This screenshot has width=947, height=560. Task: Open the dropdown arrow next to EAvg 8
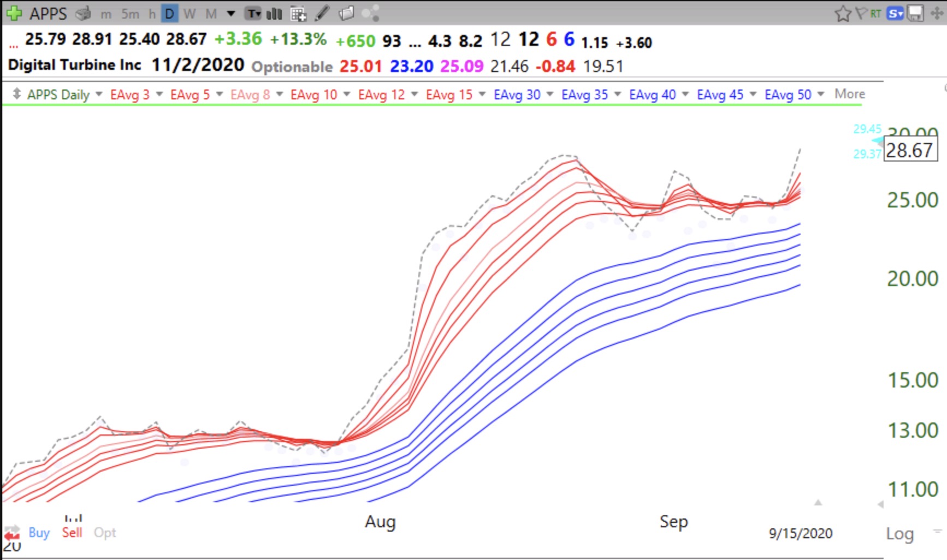click(280, 94)
